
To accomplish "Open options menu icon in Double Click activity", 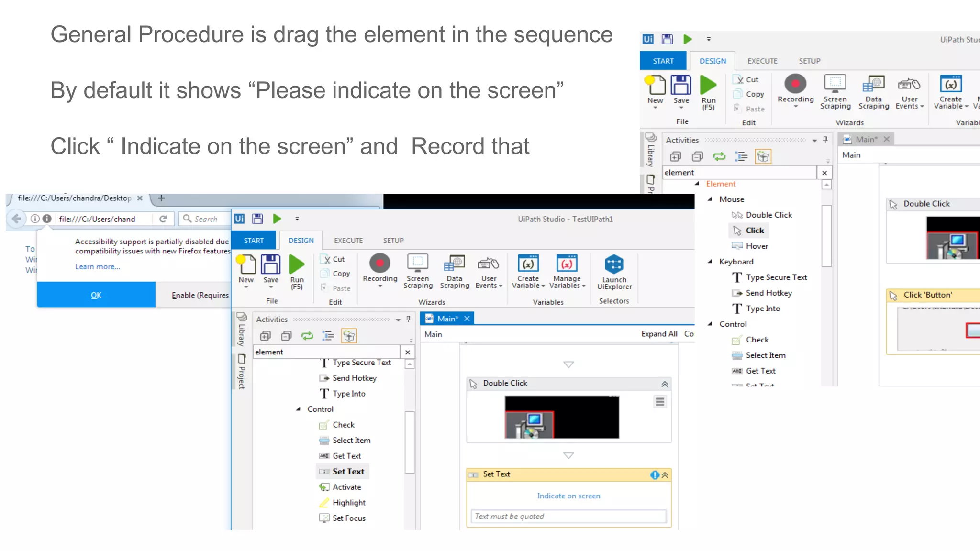I will click(x=660, y=402).
